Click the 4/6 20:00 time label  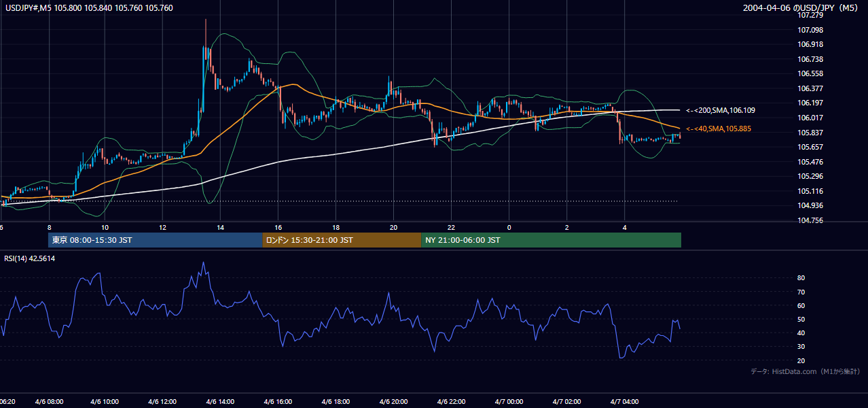(x=394, y=402)
